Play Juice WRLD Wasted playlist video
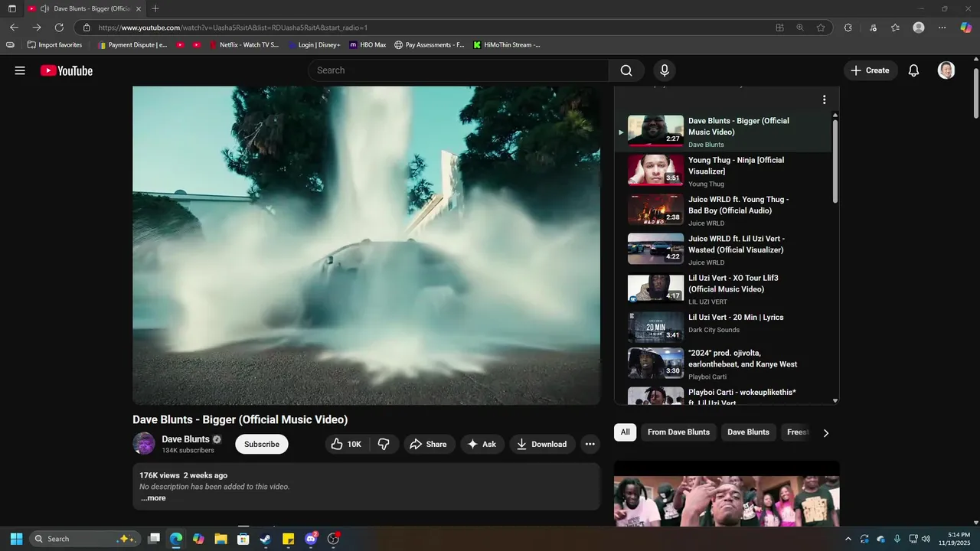The height and width of the screenshot is (551, 980). 724,249
